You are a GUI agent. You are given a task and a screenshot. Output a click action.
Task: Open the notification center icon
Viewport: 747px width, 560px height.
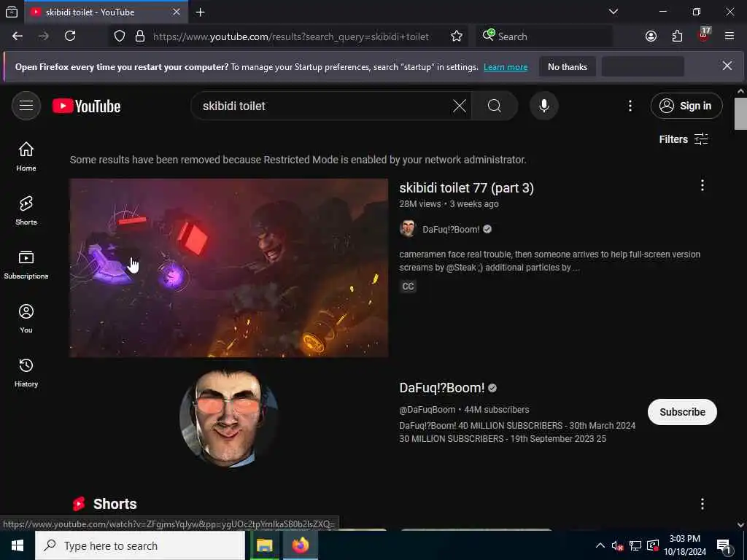point(724,545)
